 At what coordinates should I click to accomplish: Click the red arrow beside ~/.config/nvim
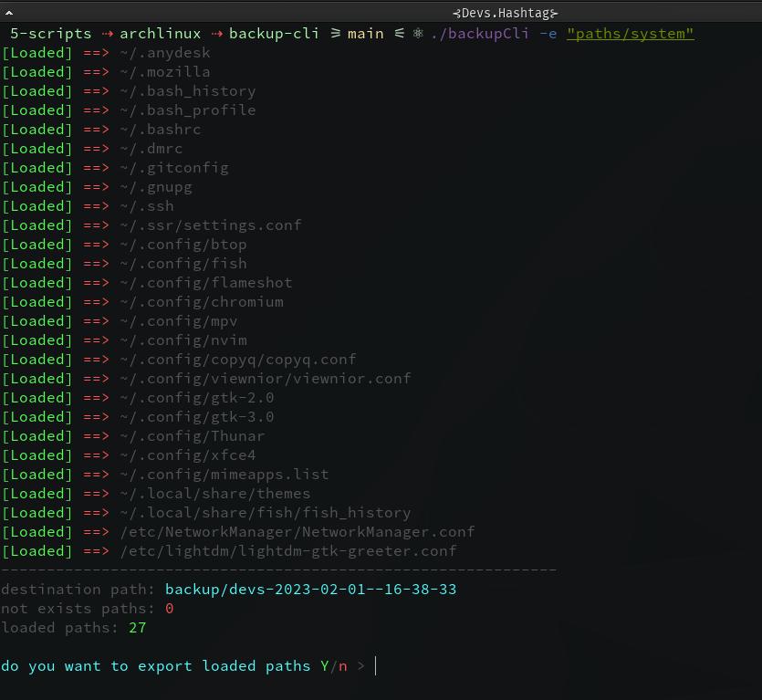[x=96, y=340]
